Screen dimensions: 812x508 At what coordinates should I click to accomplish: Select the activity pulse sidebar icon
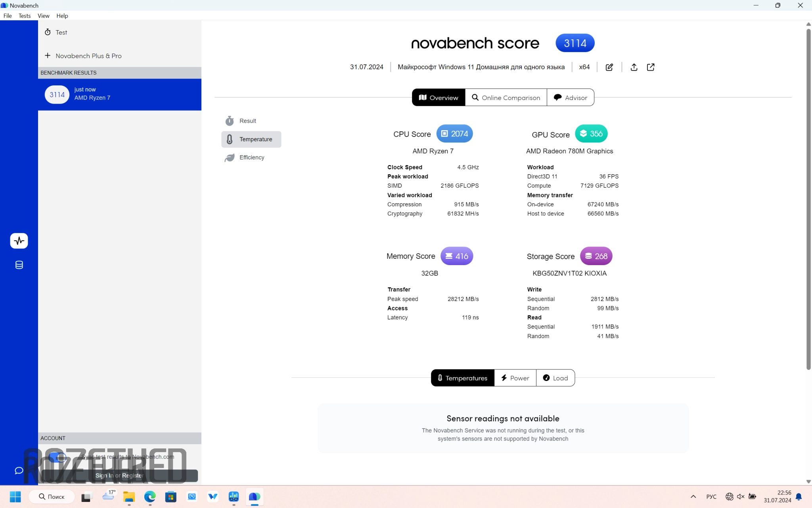[x=19, y=241]
